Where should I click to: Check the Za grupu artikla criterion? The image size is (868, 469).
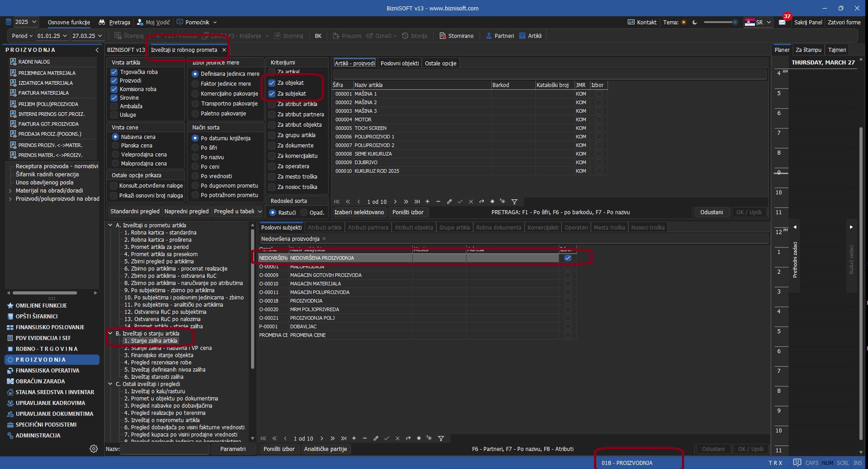coord(272,135)
